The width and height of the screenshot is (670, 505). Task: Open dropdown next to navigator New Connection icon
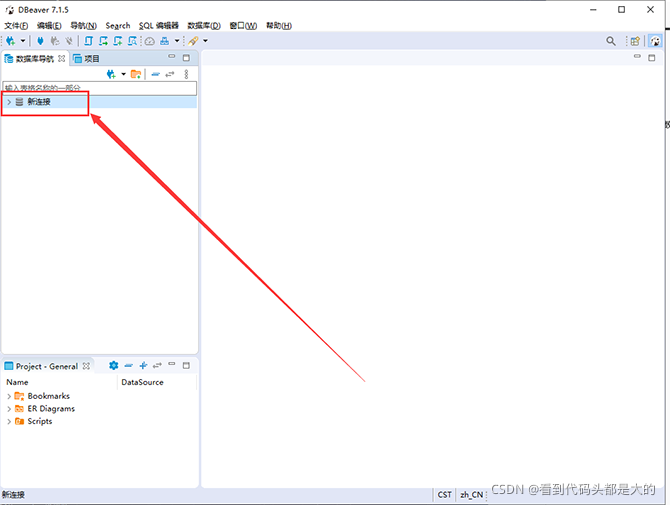click(123, 74)
